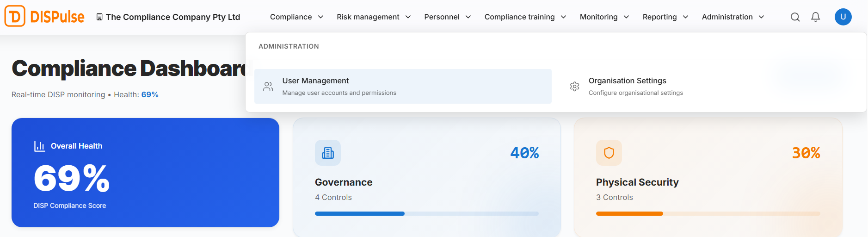868x237 pixels.
Task: Open the search magnifier icon
Action: (x=795, y=17)
